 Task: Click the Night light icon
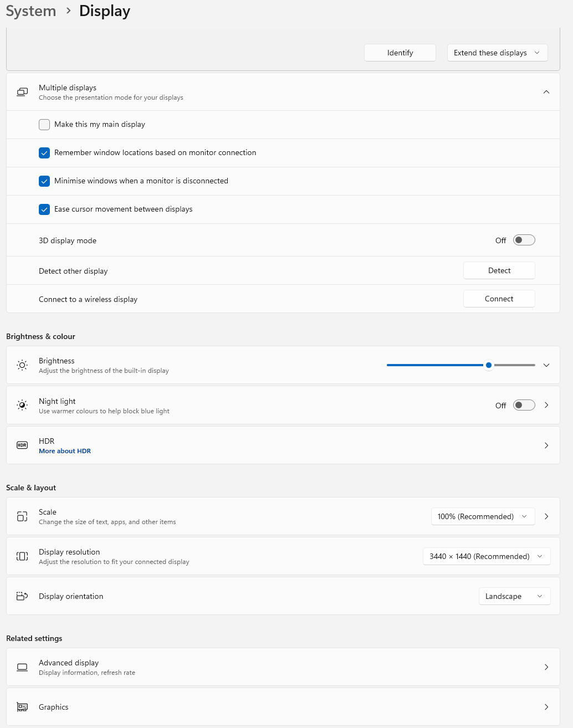tap(22, 405)
